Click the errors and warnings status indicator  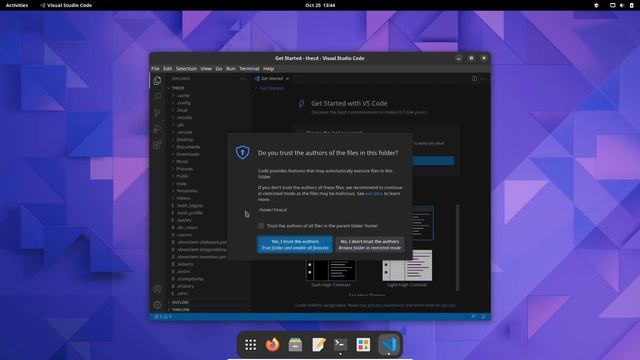click(x=163, y=317)
